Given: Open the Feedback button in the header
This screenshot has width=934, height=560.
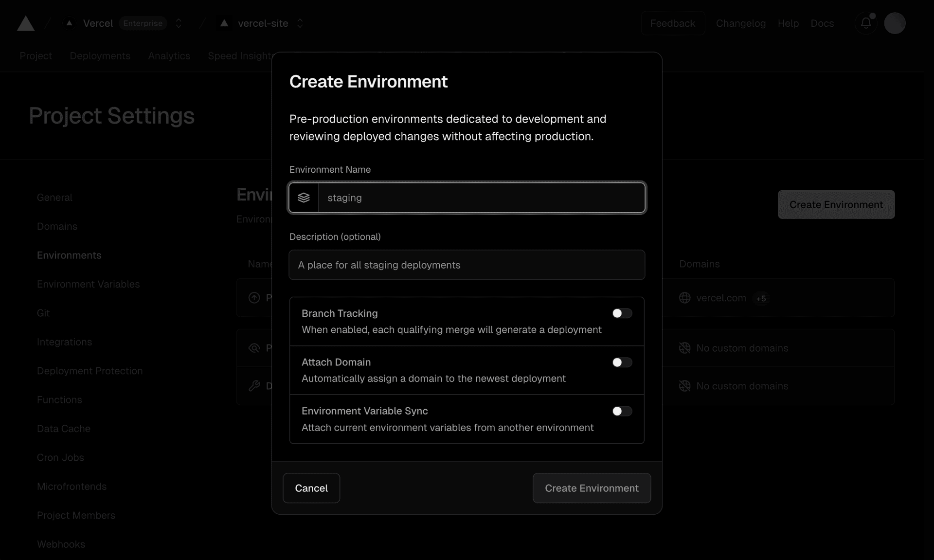Looking at the screenshot, I should [672, 23].
